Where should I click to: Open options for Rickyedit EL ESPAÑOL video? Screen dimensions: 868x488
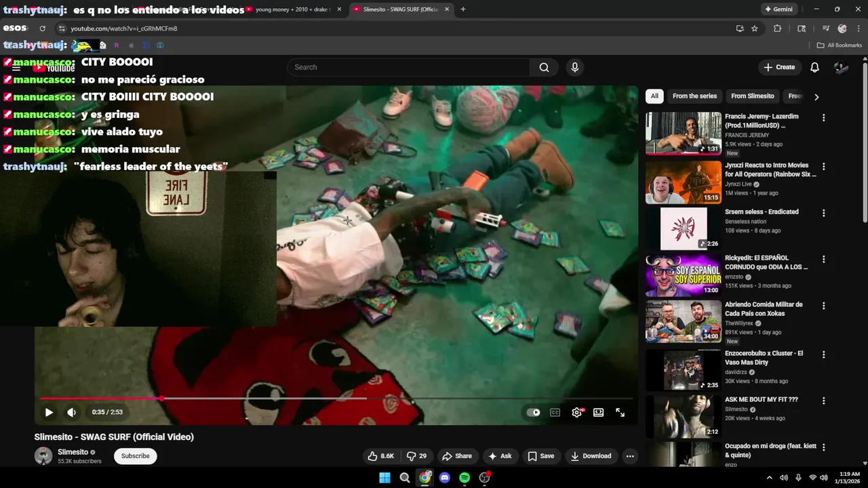click(824, 260)
